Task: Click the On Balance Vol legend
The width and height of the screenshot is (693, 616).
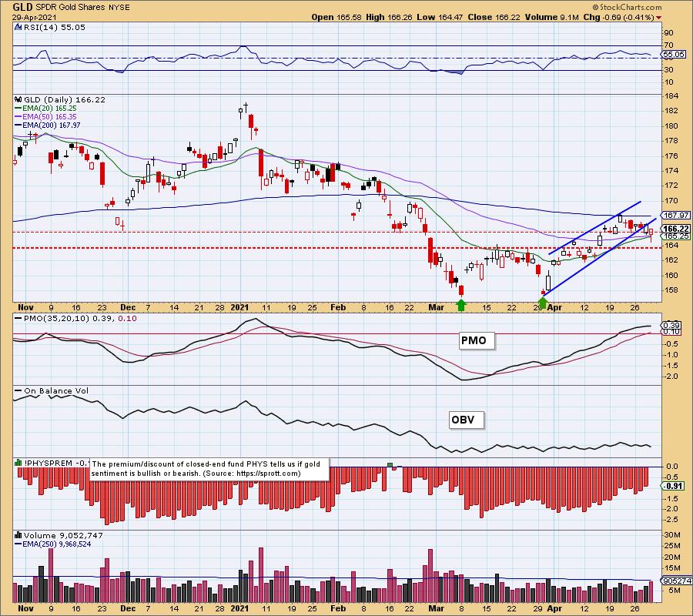Action: tap(52, 391)
